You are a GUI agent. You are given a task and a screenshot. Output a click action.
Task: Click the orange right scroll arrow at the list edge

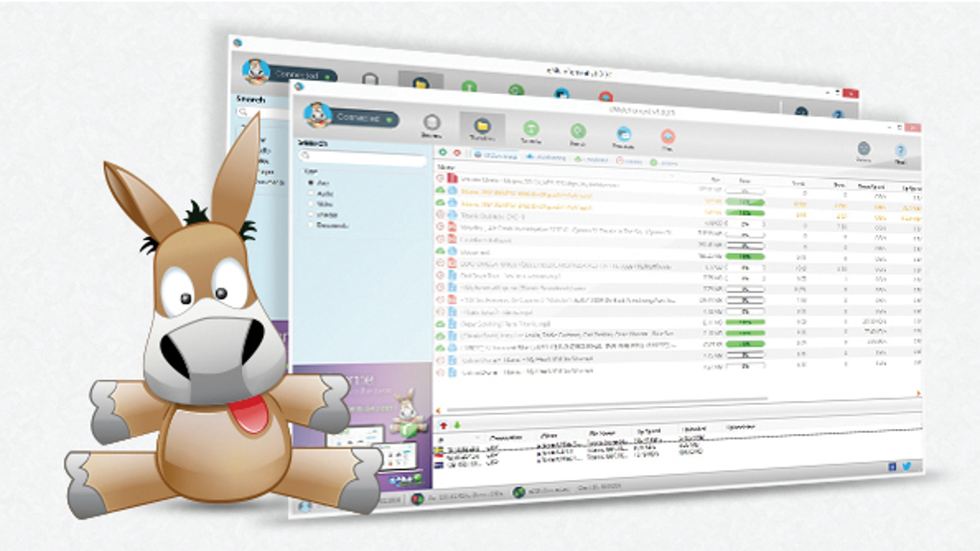pos(919,393)
